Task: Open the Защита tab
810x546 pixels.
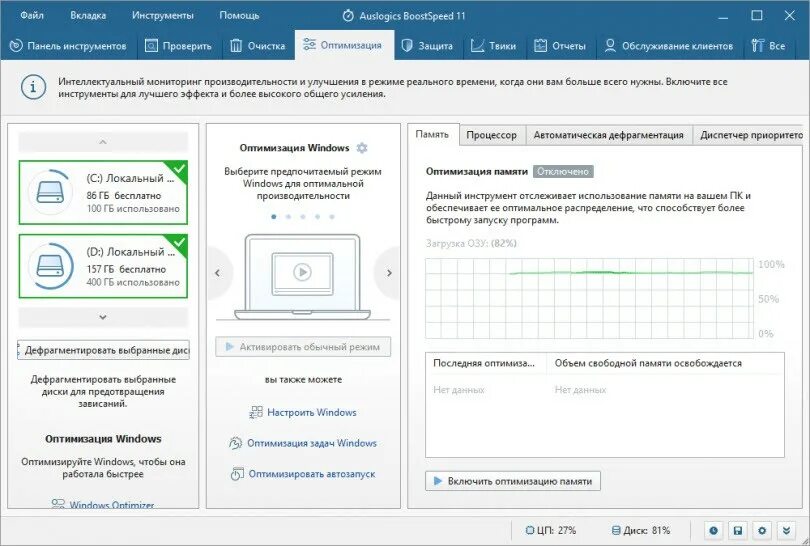Action: (x=428, y=46)
